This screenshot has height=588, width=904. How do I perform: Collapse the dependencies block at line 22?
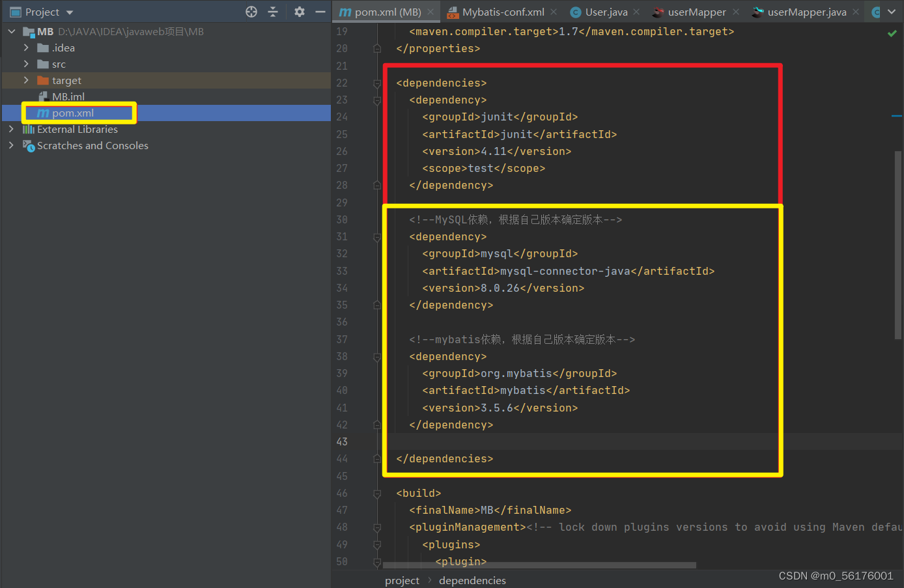377,83
